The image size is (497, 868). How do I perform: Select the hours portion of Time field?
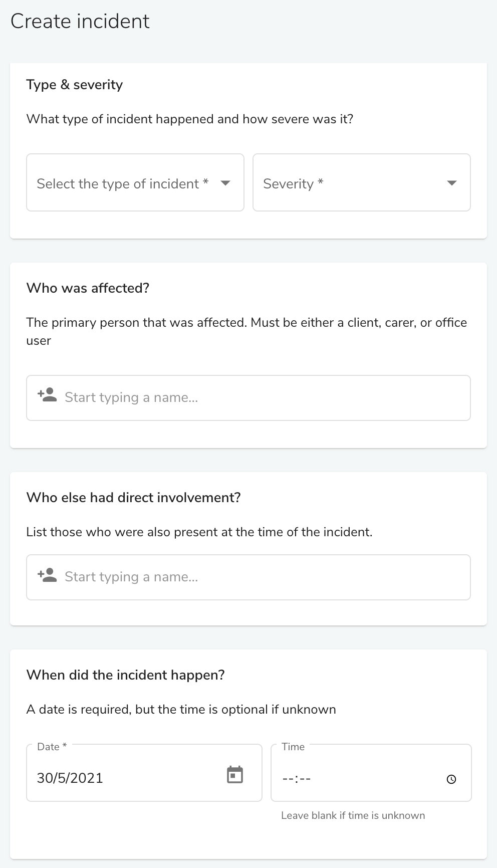pyautogui.click(x=288, y=779)
